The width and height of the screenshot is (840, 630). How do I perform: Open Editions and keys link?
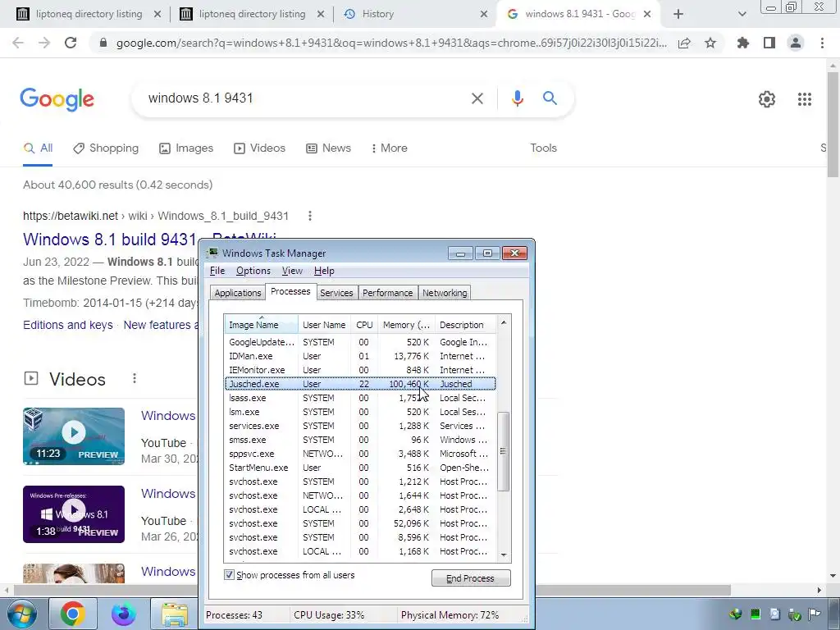[68, 325]
